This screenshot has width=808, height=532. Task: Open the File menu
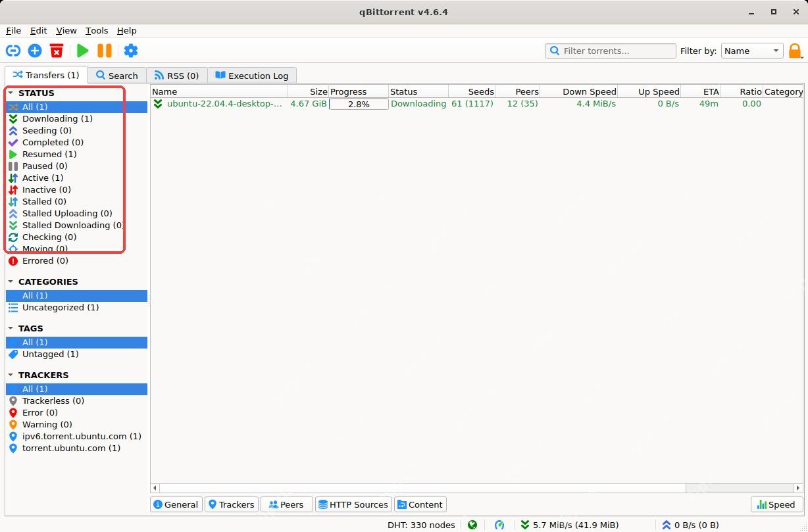point(13,30)
